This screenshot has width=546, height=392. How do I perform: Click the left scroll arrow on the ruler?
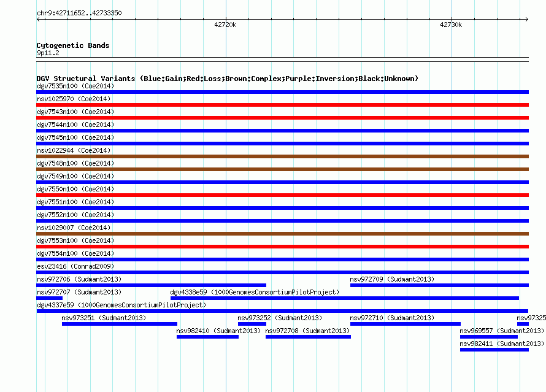coord(39,19)
